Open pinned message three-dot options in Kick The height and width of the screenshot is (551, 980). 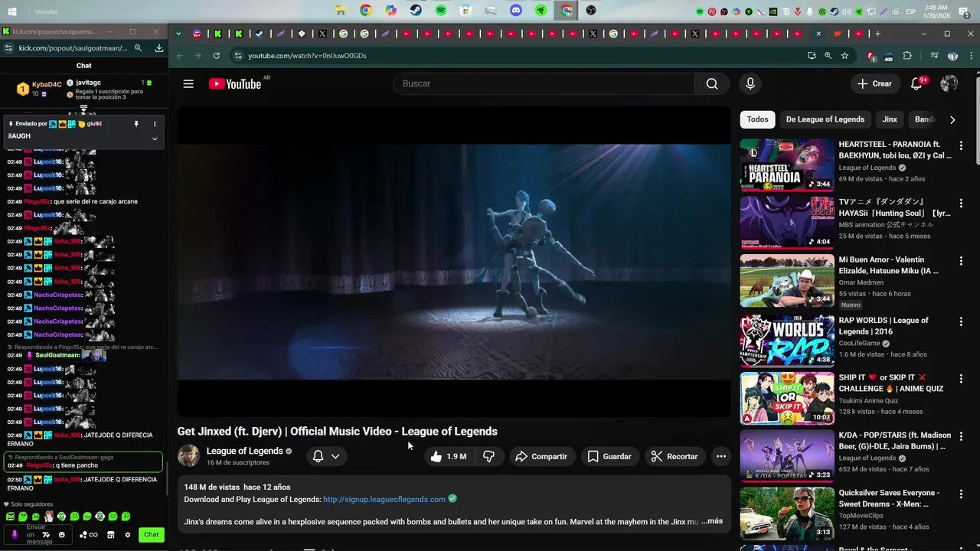(x=155, y=124)
